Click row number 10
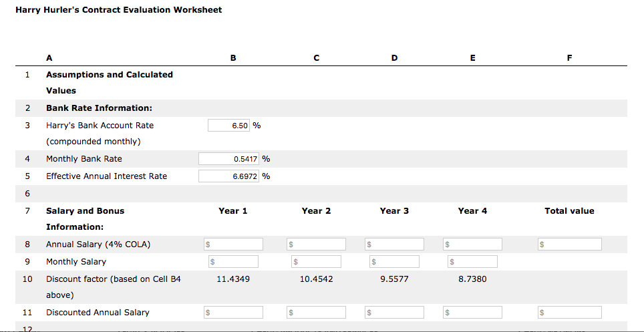This screenshot has width=644, height=332. point(27,279)
